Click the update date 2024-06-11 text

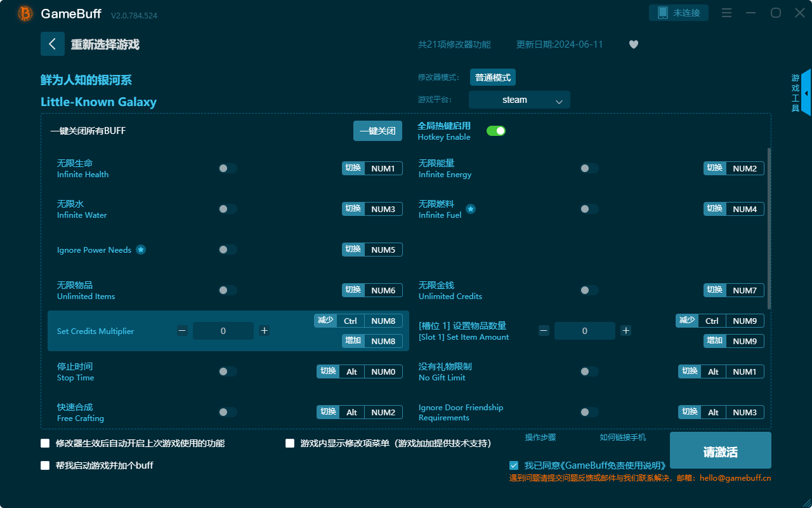(x=560, y=44)
